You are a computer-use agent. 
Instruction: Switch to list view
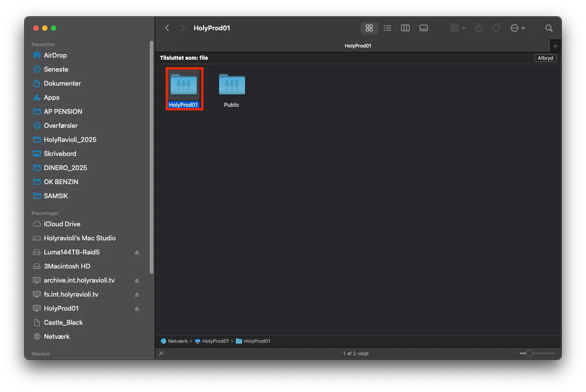pos(387,28)
